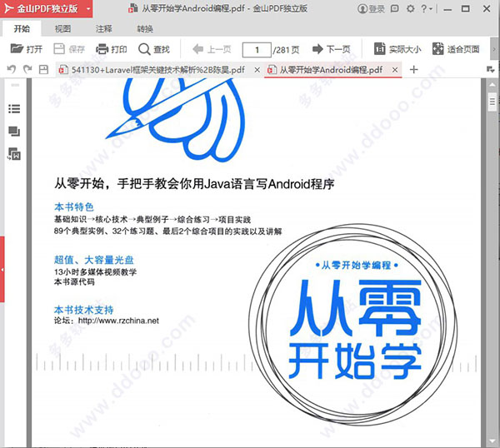This screenshot has height=448, width=500.
Task: Open settings gear icon
Action: click(x=410, y=8)
